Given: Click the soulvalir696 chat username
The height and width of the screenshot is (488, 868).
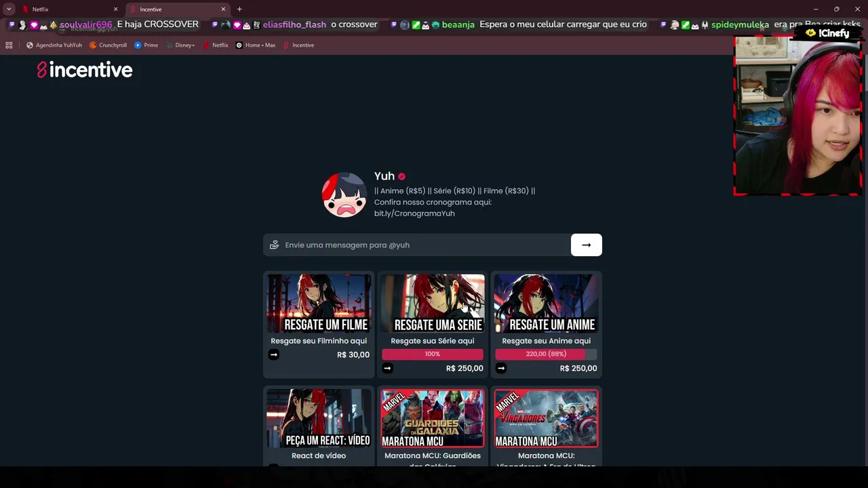Looking at the screenshot, I should pos(86,24).
